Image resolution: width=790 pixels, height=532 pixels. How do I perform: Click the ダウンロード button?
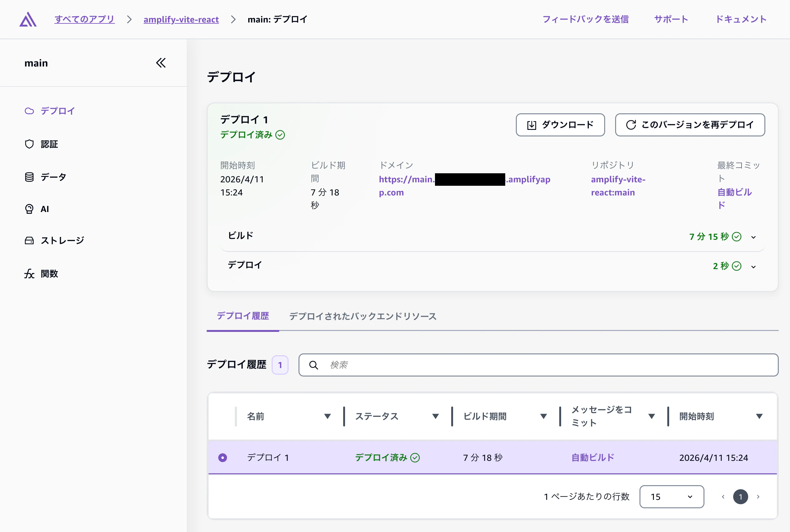pos(560,125)
